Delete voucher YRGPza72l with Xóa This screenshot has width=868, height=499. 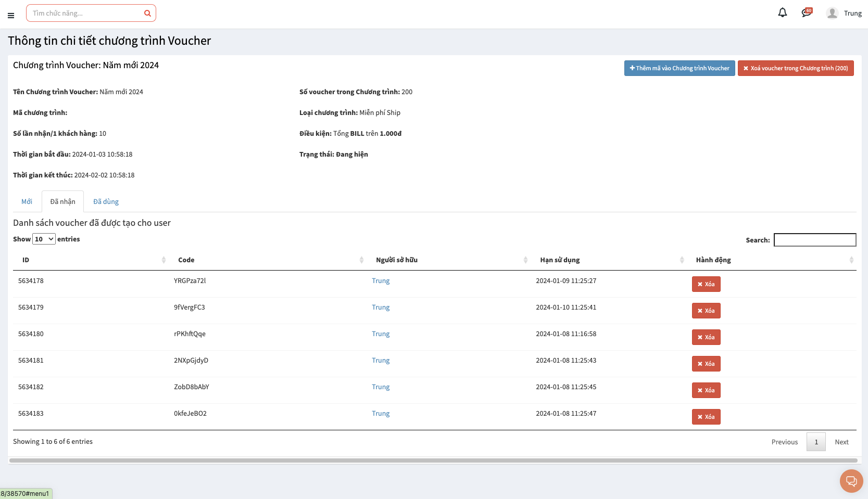[706, 284]
